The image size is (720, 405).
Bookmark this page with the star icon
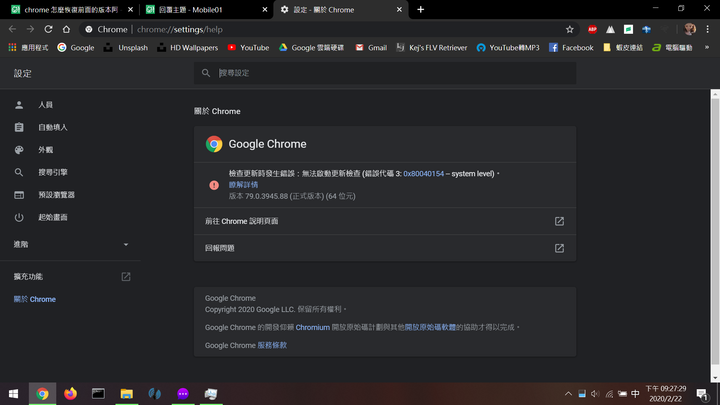click(x=569, y=29)
